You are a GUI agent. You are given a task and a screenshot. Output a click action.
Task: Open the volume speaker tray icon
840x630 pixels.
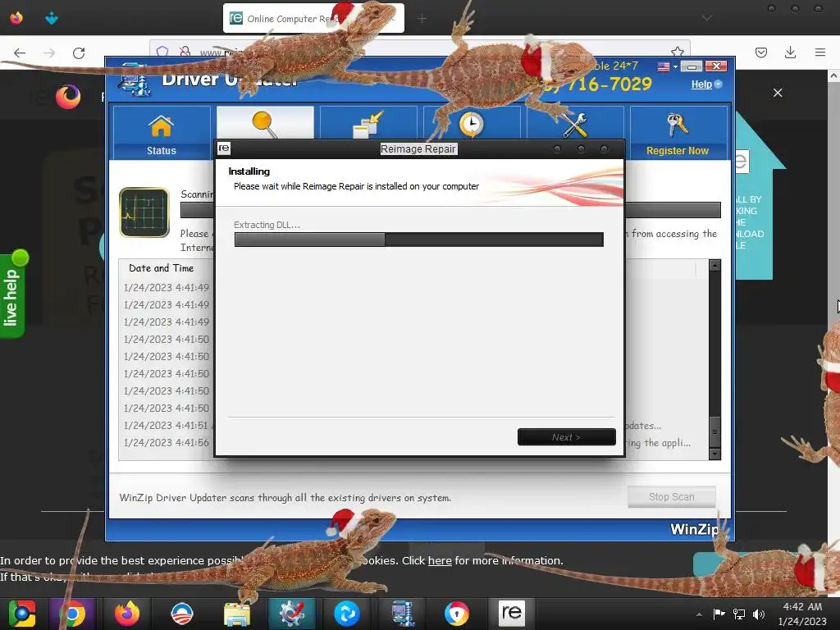pyautogui.click(x=759, y=614)
